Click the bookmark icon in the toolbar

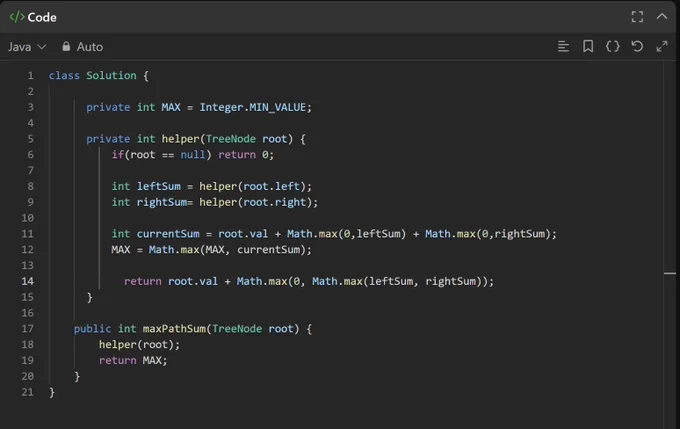click(588, 46)
